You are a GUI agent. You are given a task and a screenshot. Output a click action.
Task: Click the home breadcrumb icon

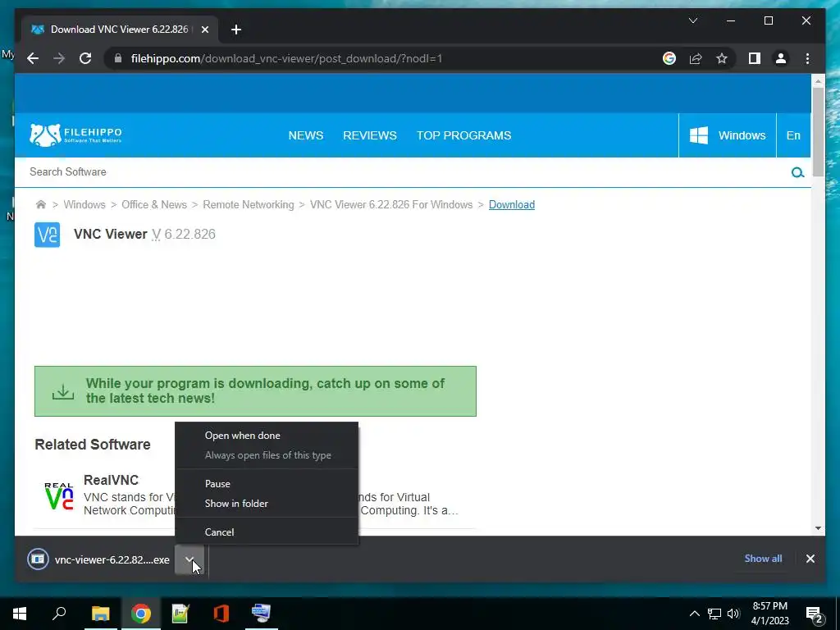point(41,204)
